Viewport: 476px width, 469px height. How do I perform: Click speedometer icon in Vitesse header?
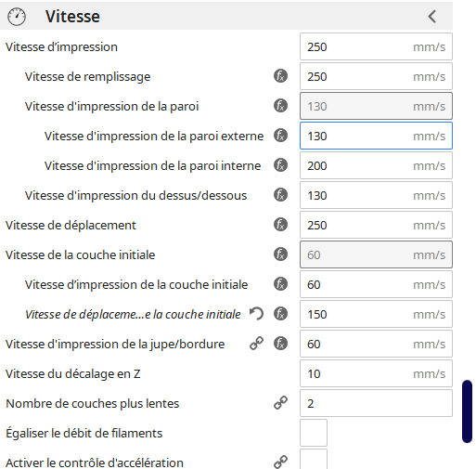pyautogui.click(x=17, y=17)
